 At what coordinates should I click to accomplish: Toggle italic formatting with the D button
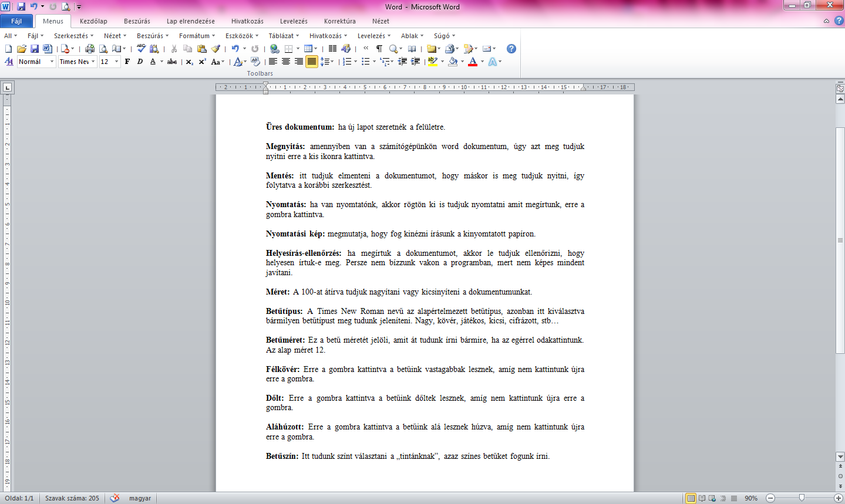click(x=140, y=62)
